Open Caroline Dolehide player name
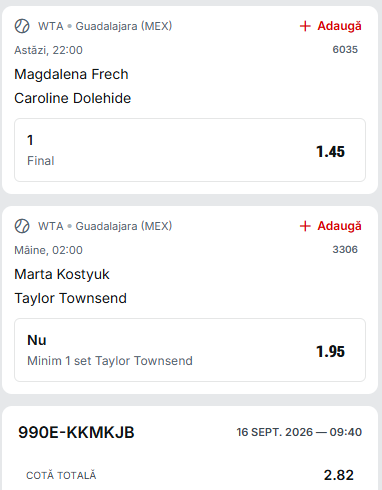The height and width of the screenshot is (490, 382). click(73, 98)
